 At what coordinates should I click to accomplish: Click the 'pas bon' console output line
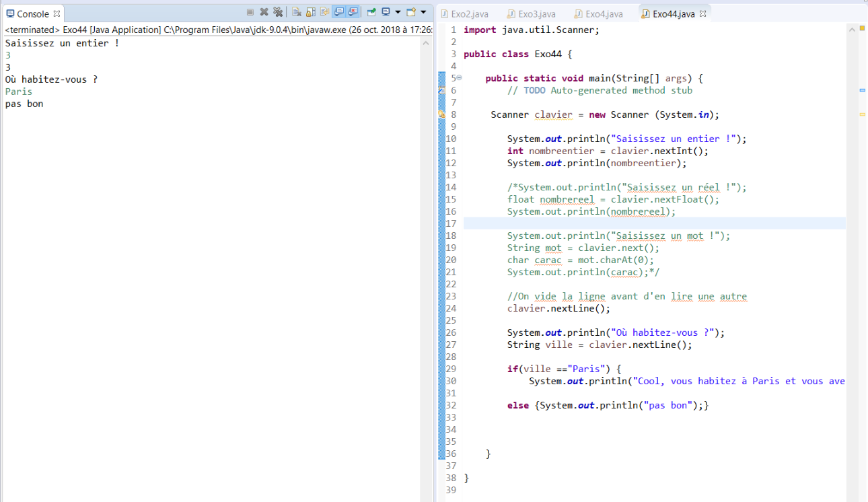pos(24,104)
